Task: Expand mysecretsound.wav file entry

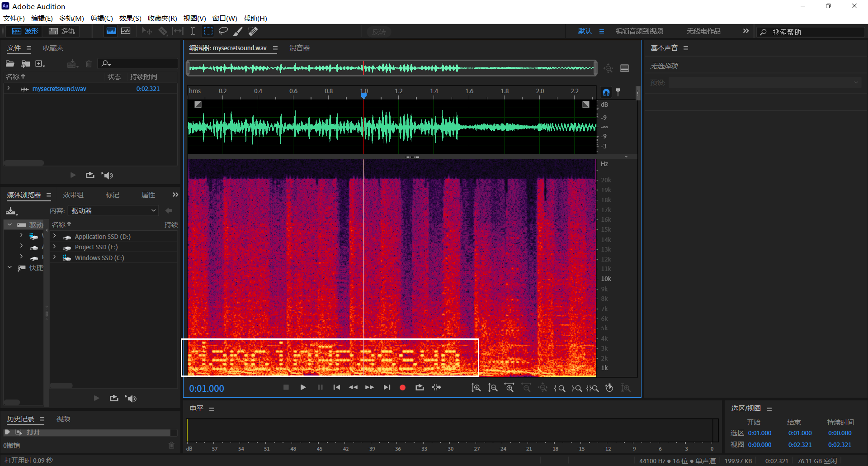Action: pyautogui.click(x=9, y=89)
